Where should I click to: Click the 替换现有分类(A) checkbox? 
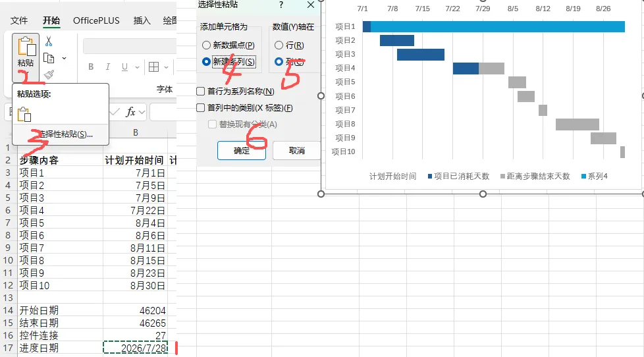[x=212, y=124]
